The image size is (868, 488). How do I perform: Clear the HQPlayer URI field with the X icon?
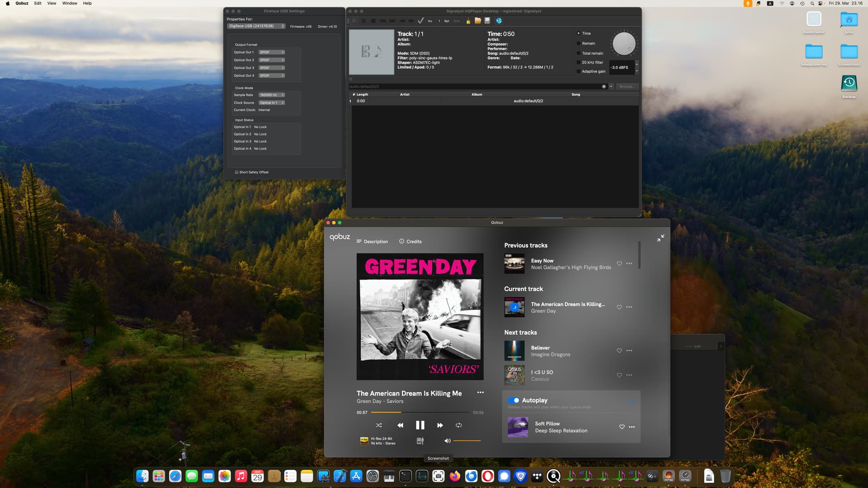(604, 86)
